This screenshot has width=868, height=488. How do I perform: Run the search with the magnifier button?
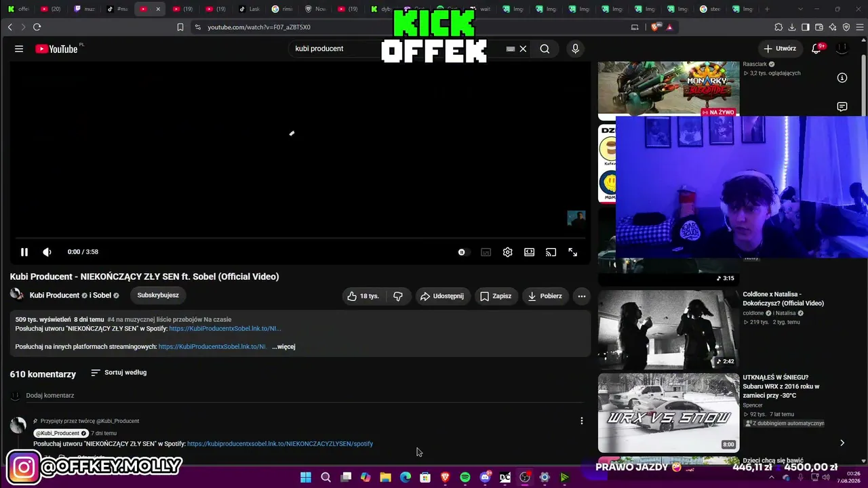(x=545, y=49)
